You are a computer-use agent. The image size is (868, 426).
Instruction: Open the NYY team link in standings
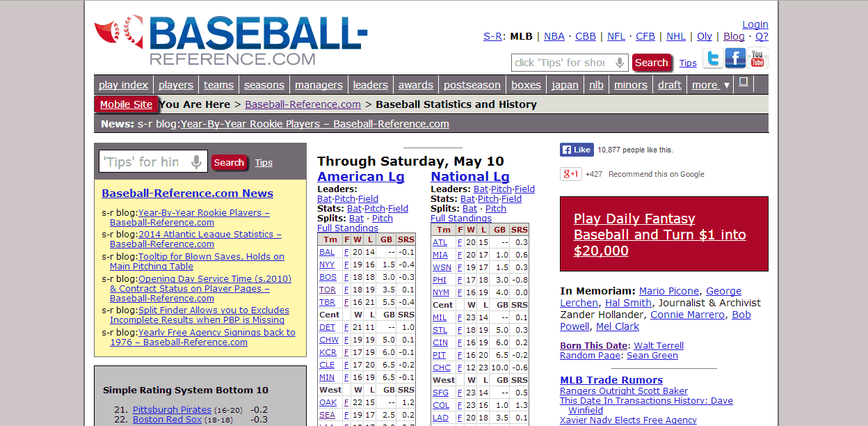327,265
